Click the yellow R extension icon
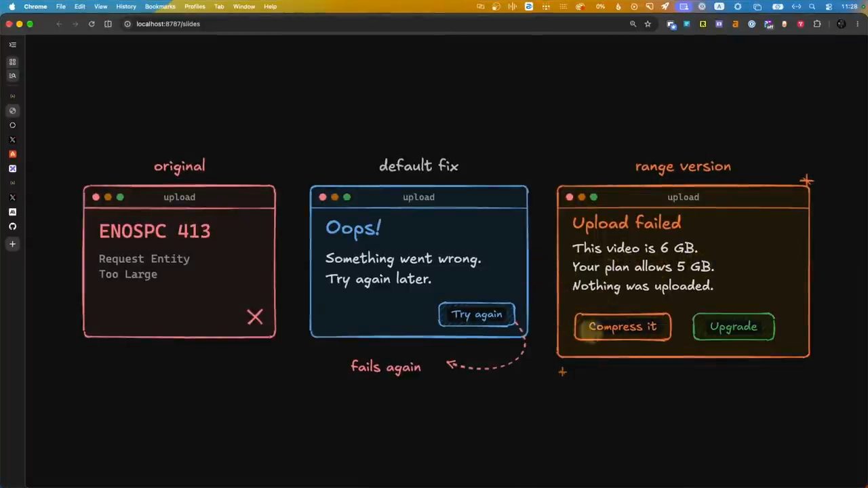This screenshot has height=488, width=868. pos(703,24)
